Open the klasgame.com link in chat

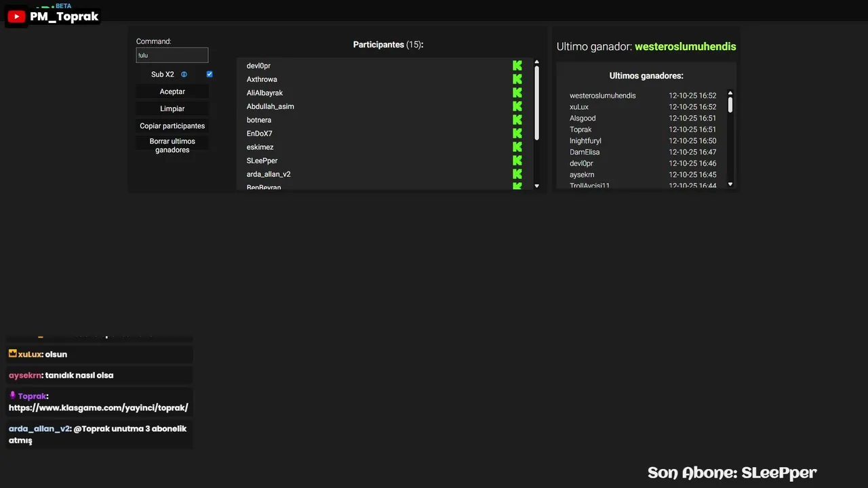click(98, 408)
